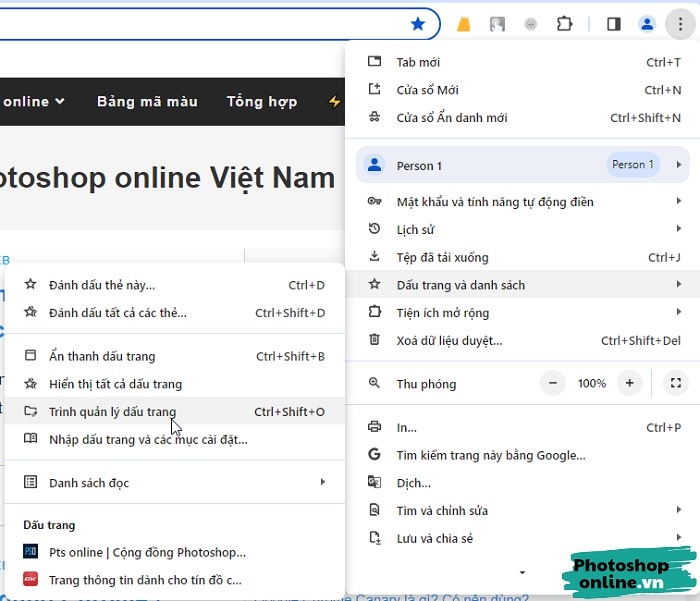
Task: Click the reading list icon beside Danh sách đọc
Action: tap(30, 482)
